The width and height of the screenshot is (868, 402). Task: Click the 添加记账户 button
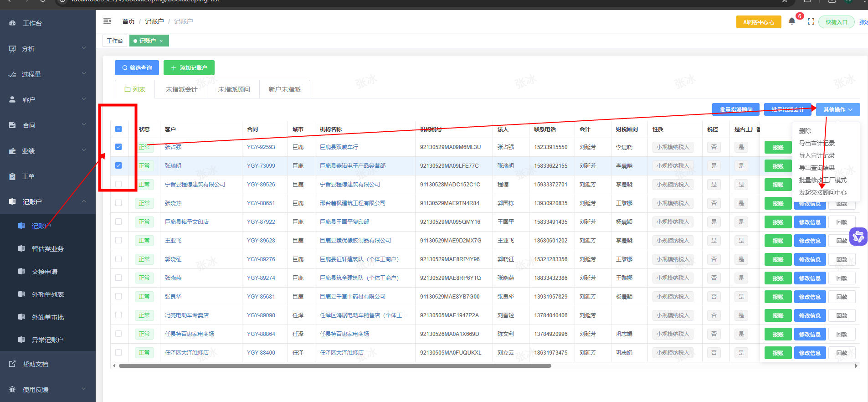[x=189, y=67]
